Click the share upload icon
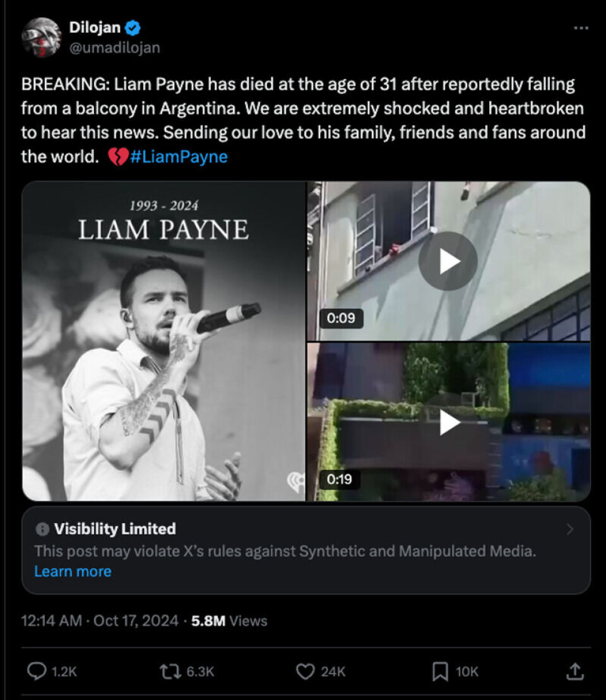 [x=574, y=671]
